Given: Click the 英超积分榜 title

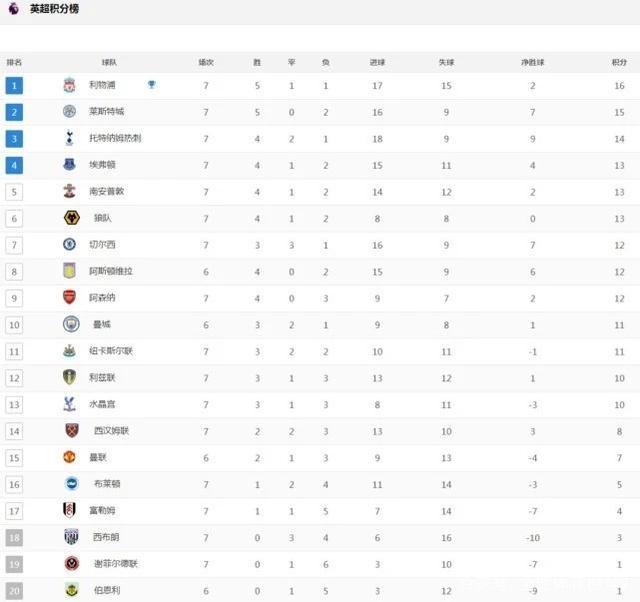Looking at the screenshot, I should pos(54,9).
